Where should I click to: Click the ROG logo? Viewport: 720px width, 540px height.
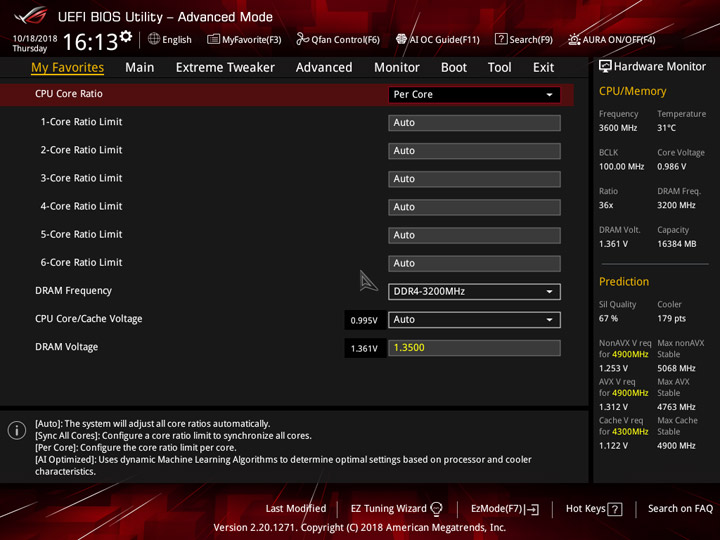click(30, 17)
